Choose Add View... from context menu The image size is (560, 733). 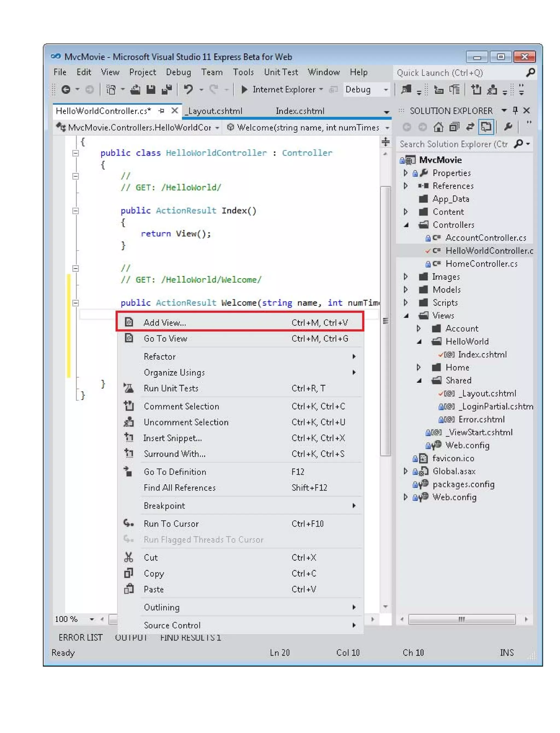(165, 322)
